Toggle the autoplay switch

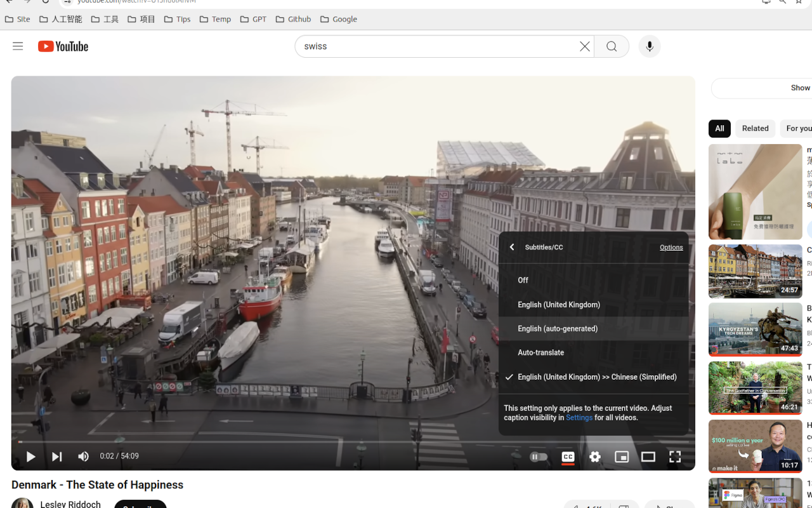point(539,457)
